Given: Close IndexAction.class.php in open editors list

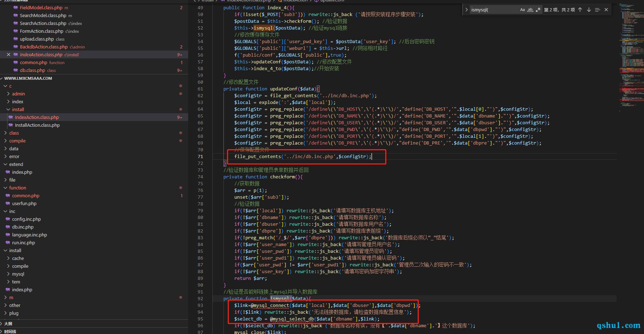Looking at the screenshot, I should coord(9,54).
